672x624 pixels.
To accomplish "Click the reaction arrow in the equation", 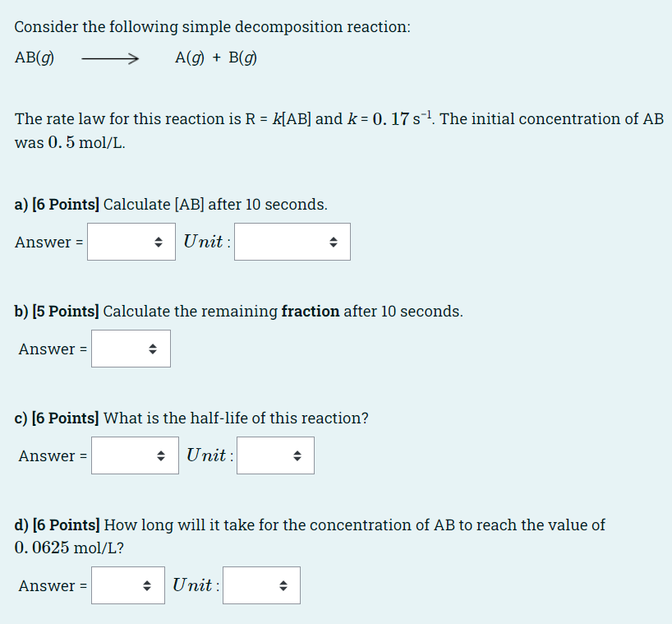I will 108,58.
